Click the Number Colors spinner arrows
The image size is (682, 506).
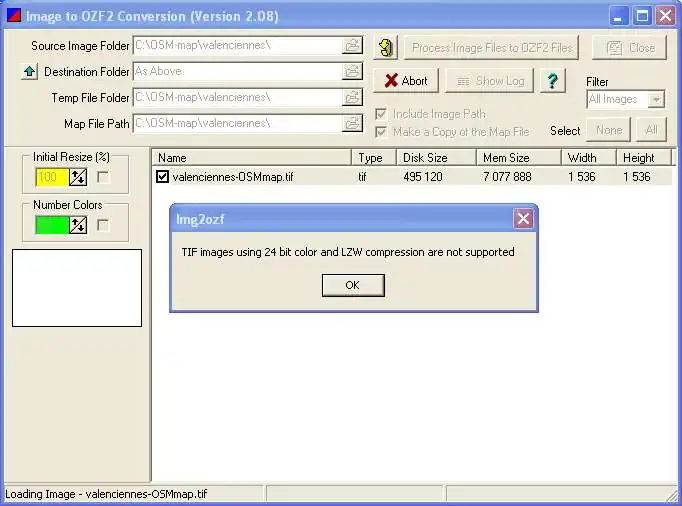[78, 225]
